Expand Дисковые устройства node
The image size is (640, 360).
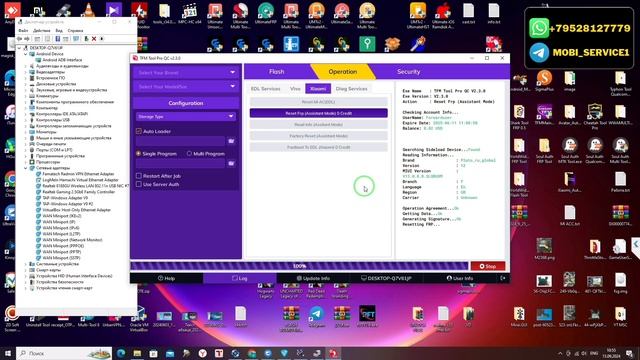[x=25, y=84]
